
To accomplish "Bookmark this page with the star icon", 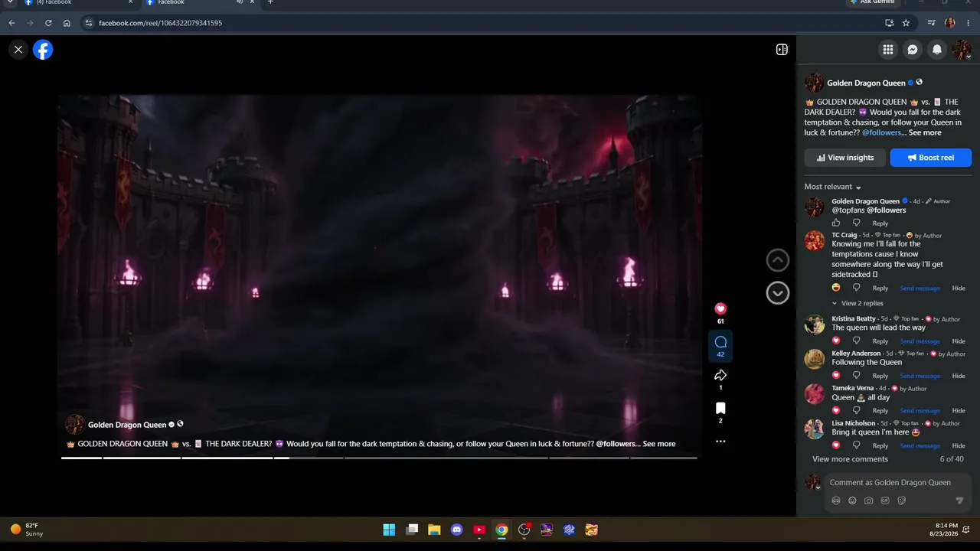I will (906, 23).
